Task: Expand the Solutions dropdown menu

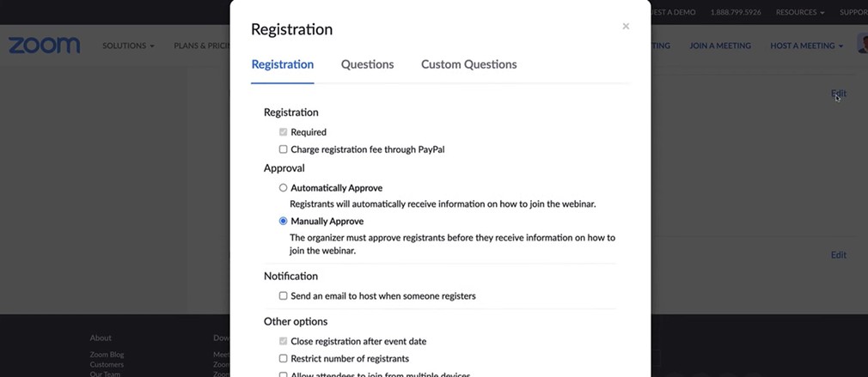Action: point(128,46)
